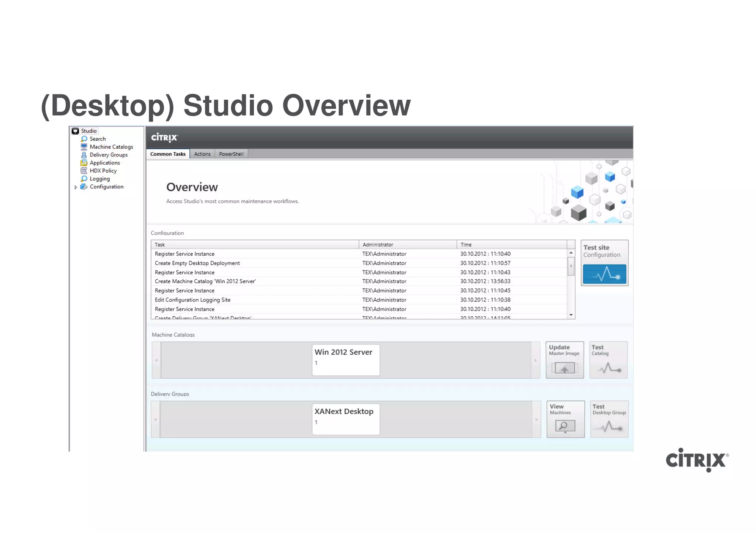
Task: Click the View Machines monitor icon
Action: 565,427
